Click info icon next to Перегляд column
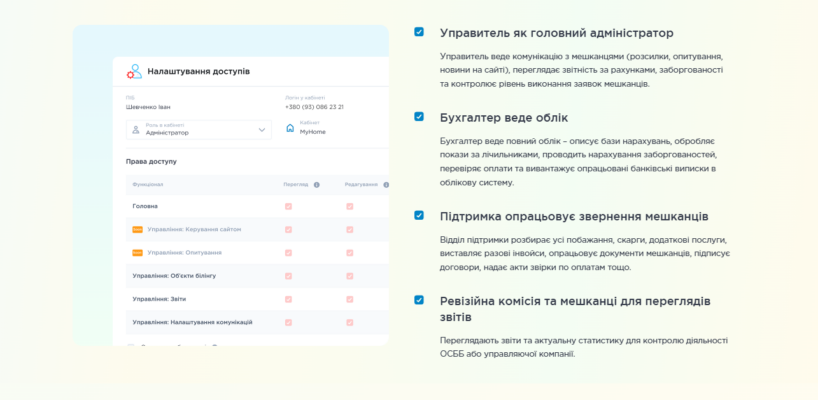This screenshot has width=818, height=400. (x=316, y=185)
